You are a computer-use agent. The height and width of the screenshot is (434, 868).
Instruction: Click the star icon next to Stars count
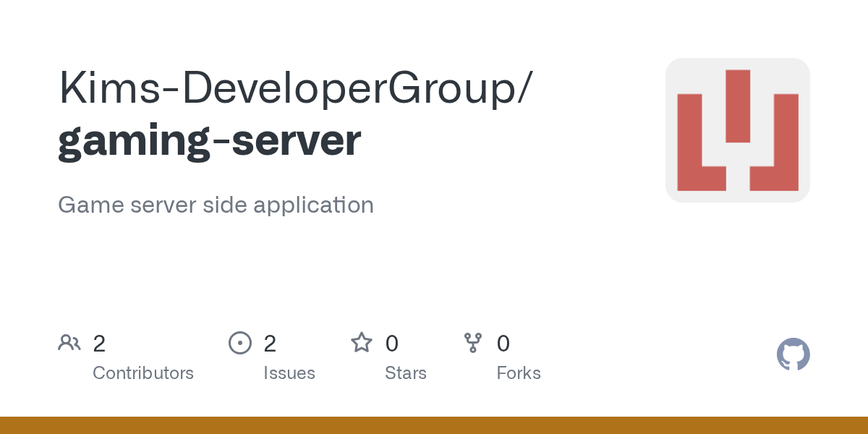click(x=361, y=343)
